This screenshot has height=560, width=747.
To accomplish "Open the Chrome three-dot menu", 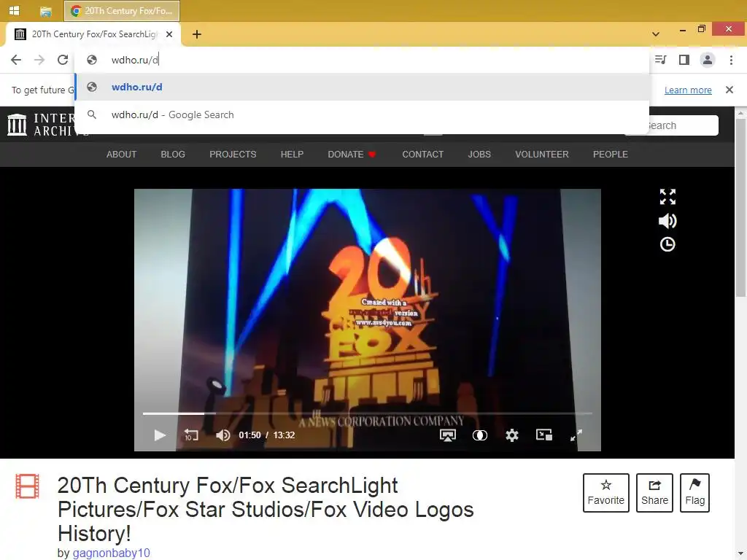I will tap(731, 60).
